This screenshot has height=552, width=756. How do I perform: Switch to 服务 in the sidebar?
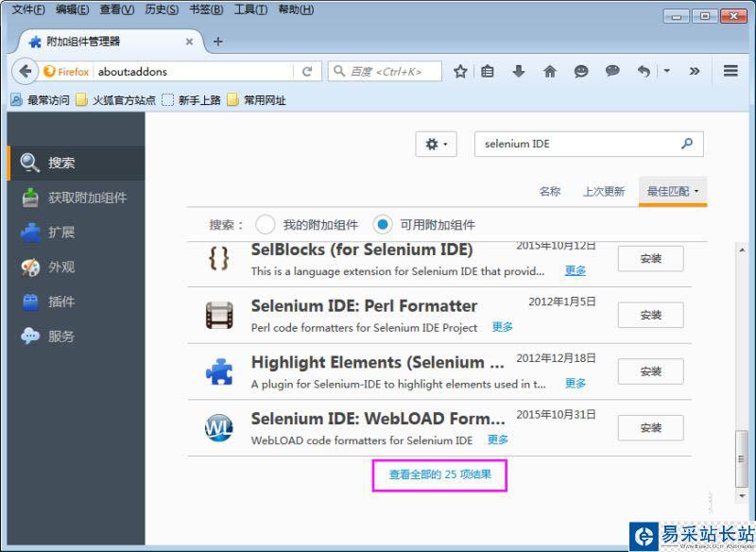(77, 336)
